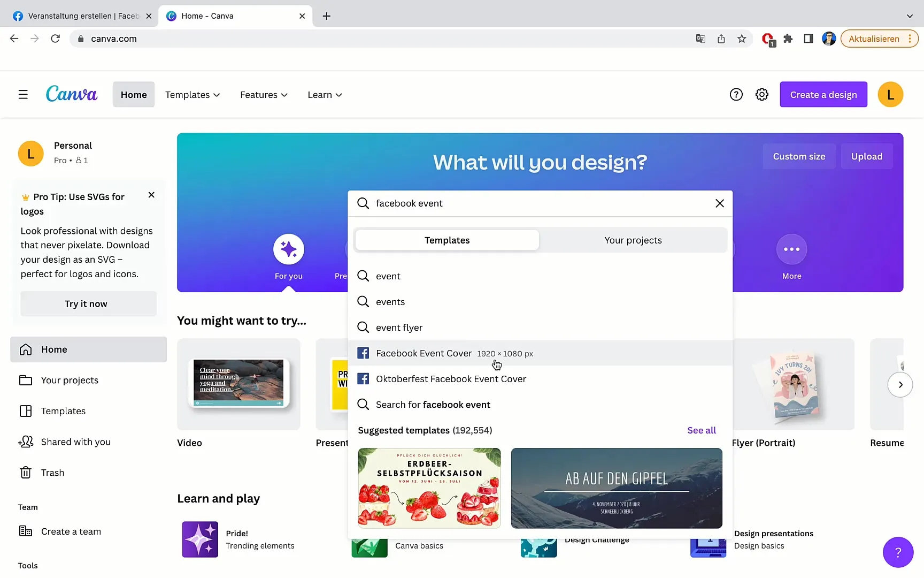Open the hamburger main menu
Image resolution: width=924 pixels, height=578 pixels.
(23, 95)
